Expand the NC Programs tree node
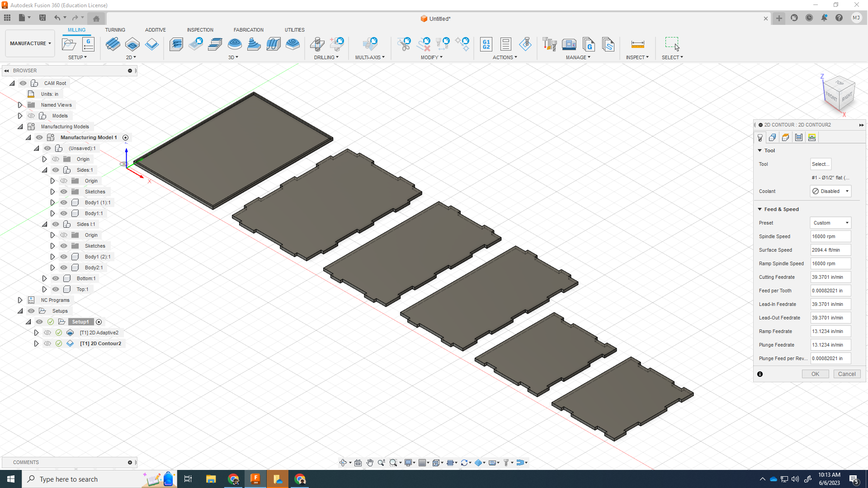Image resolution: width=868 pixels, height=488 pixels. pos(20,300)
